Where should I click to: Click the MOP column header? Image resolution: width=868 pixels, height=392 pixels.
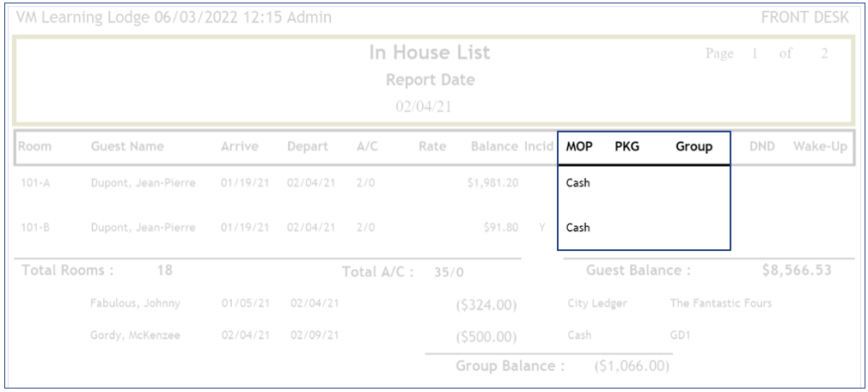coord(578,147)
